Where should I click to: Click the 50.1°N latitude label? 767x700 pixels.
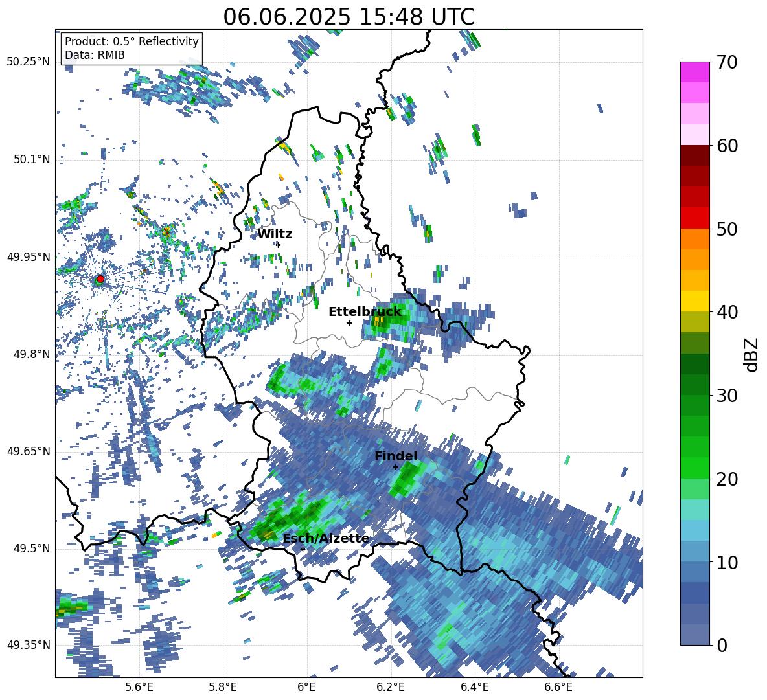click(32, 159)
